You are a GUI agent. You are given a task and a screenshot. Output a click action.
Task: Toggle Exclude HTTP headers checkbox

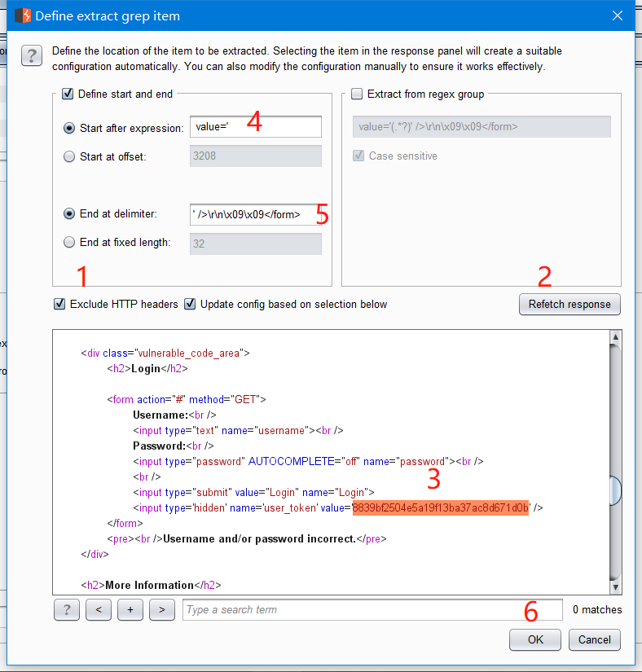59,304
